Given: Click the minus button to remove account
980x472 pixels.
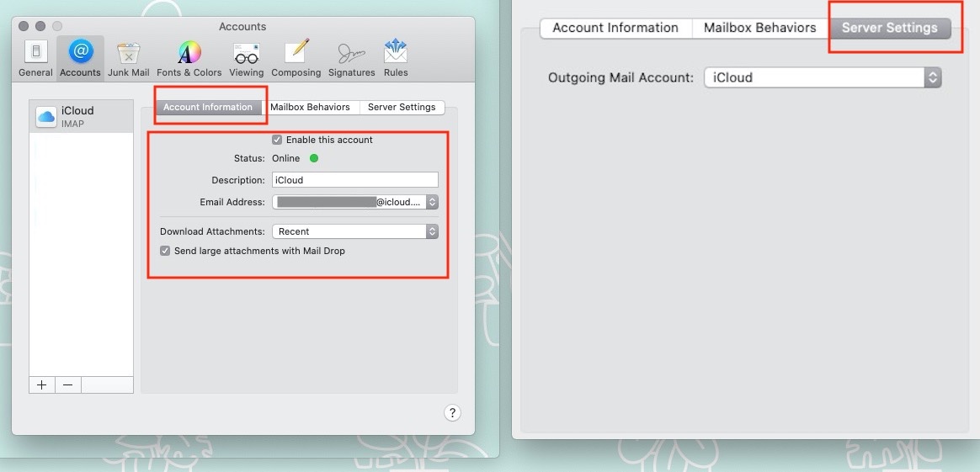Looking at the screenshot, I should (x=68, y=385).
